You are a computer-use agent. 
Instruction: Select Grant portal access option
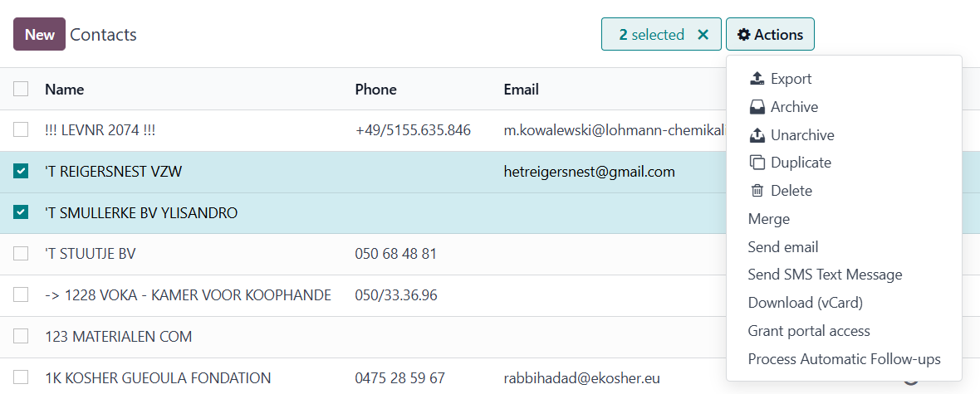pyautogui.click(x=809, y=331)
